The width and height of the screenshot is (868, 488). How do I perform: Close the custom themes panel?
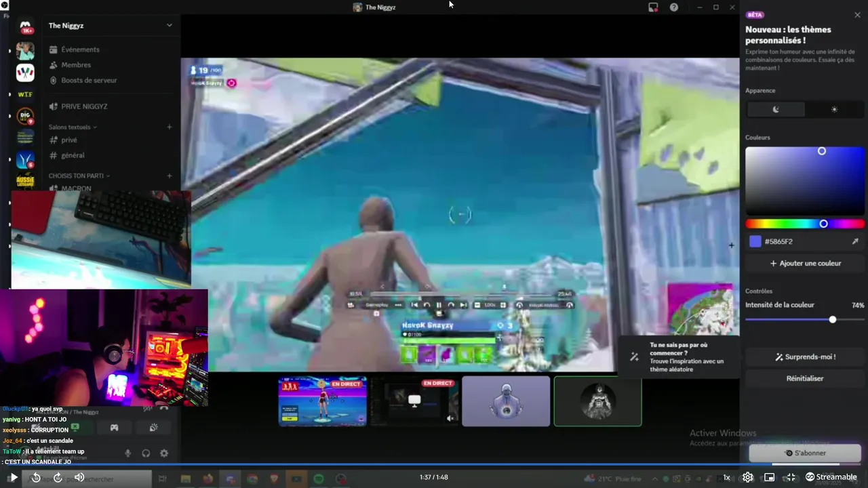point(857,15)
